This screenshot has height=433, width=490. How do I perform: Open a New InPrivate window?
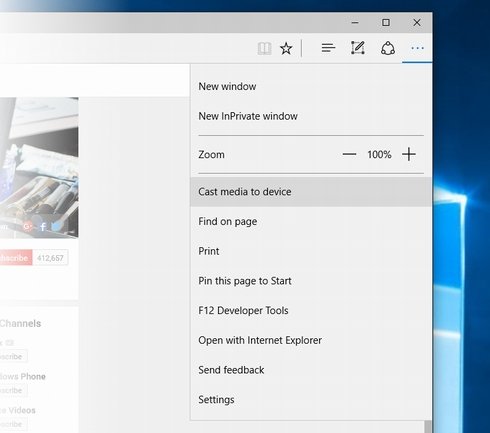tap(311, 116)
